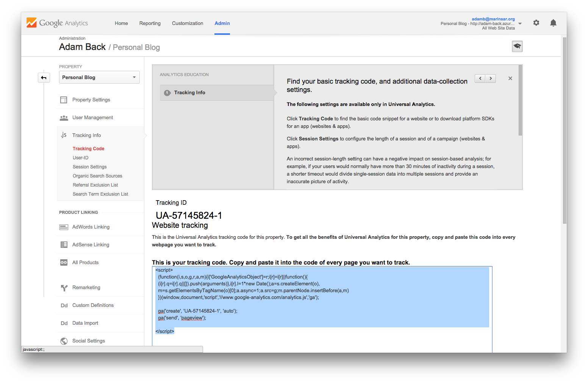Click the ga('send', 'pageview') line
The image size is (588, 383).
point(182,318)
